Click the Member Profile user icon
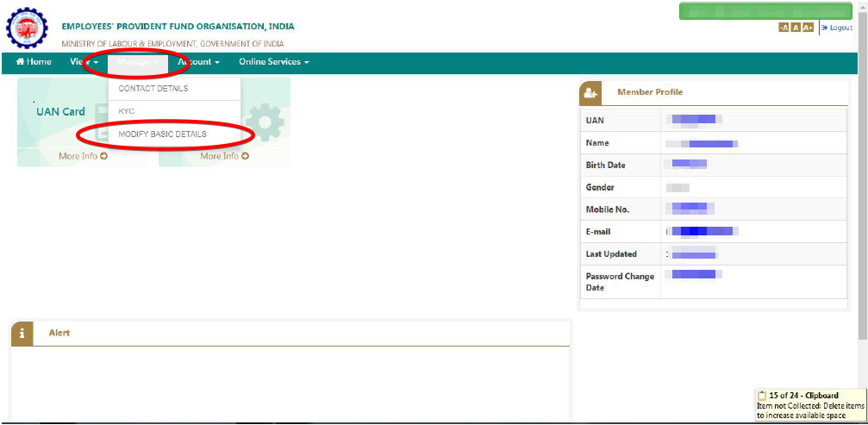This screenshot has height=425, width=868. tap(590, 93)
